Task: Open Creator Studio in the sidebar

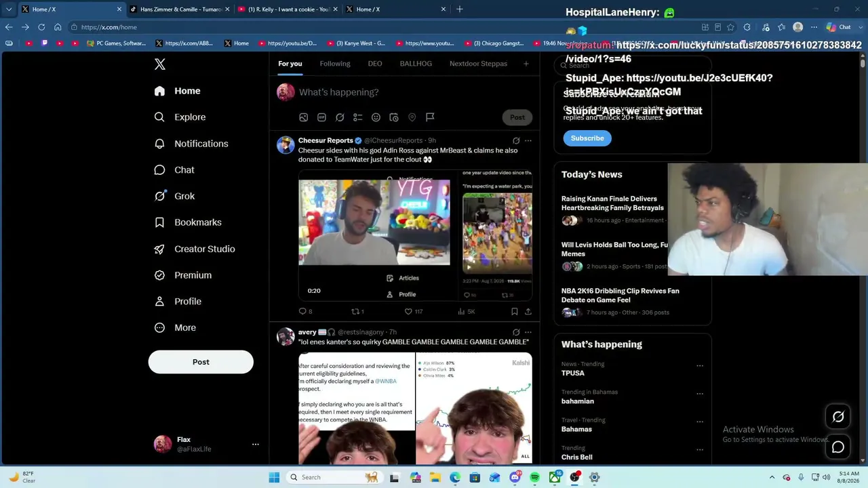Action: (x=195, y=249)
